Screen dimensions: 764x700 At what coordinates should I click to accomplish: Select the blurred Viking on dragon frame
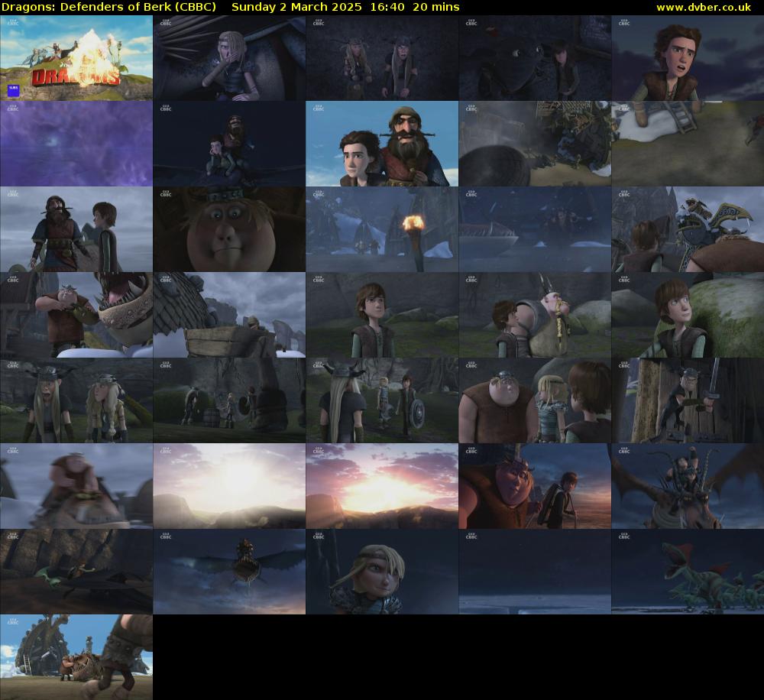coord(76,486)
